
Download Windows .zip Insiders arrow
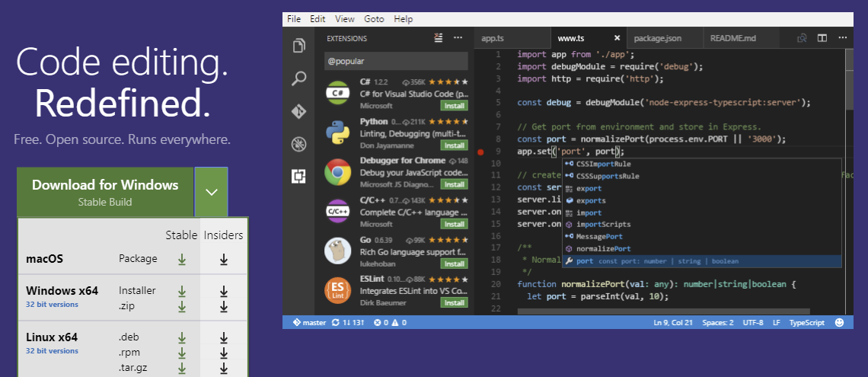(224, 306)
